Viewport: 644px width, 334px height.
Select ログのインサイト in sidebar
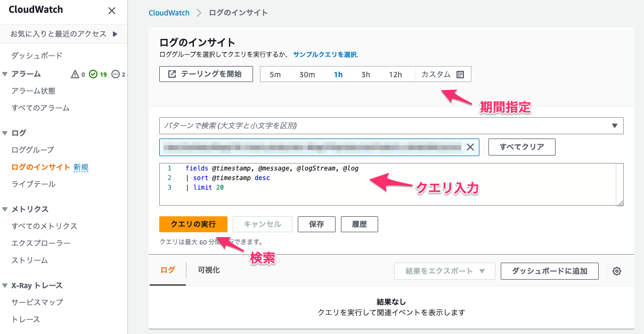tap(40, 167)
